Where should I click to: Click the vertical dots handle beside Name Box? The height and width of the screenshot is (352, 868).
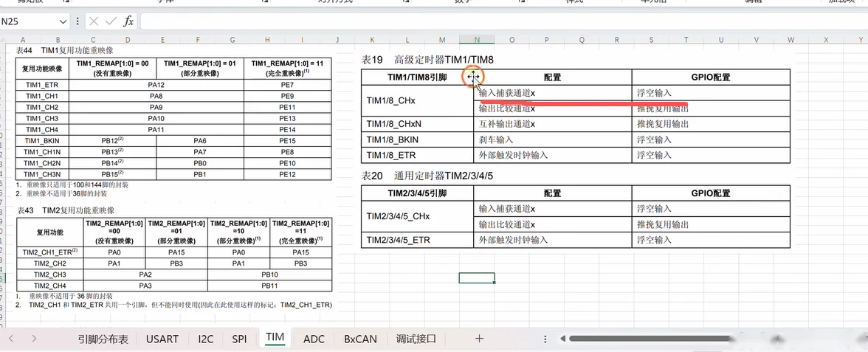pos(77,21)
